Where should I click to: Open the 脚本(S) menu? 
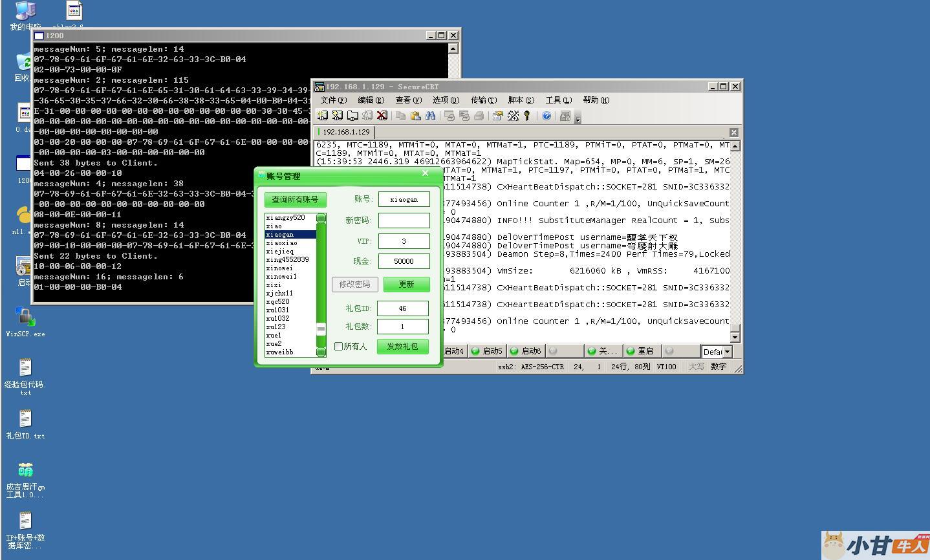point(521,100)
